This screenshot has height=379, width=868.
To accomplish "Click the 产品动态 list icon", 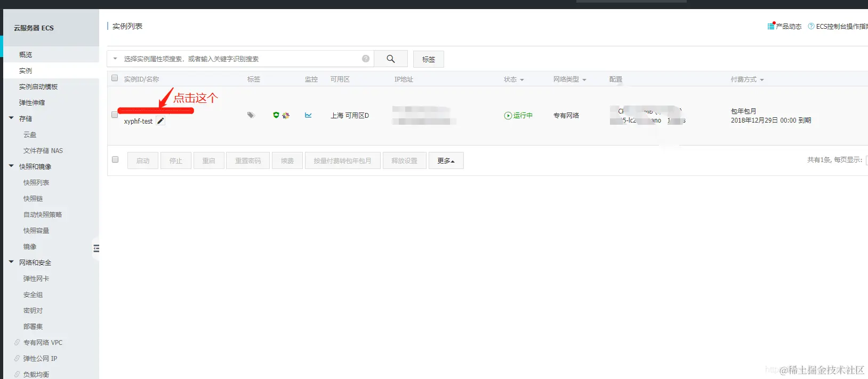I will (771, 26).
